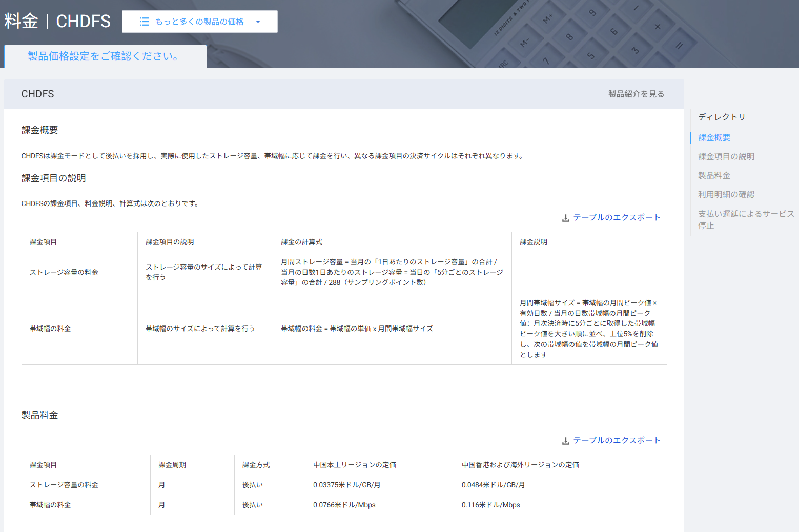799x532 pixels.
Task: Click 中国本土リージョンの定価 column header
Action: (x=354, y=465)
